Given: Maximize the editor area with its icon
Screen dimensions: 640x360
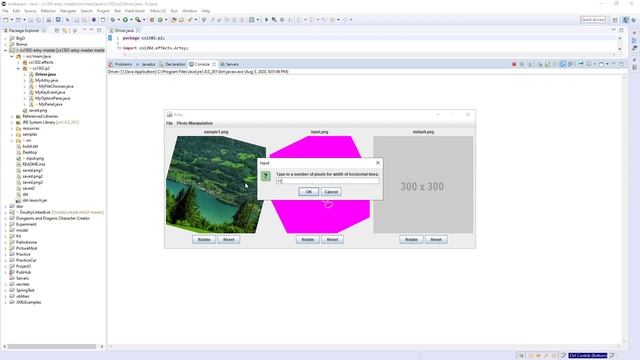Looking at the screenshot, I should (621, 30).
